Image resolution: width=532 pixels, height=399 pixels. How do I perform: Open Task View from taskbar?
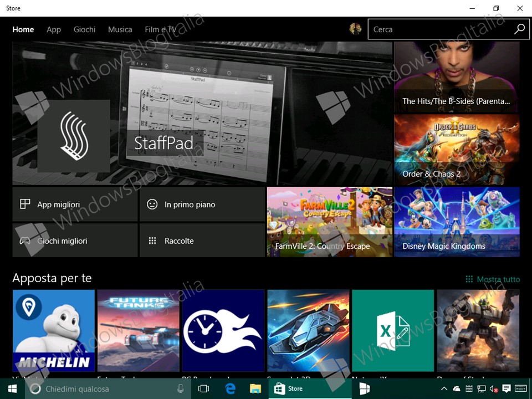point(203,389)
